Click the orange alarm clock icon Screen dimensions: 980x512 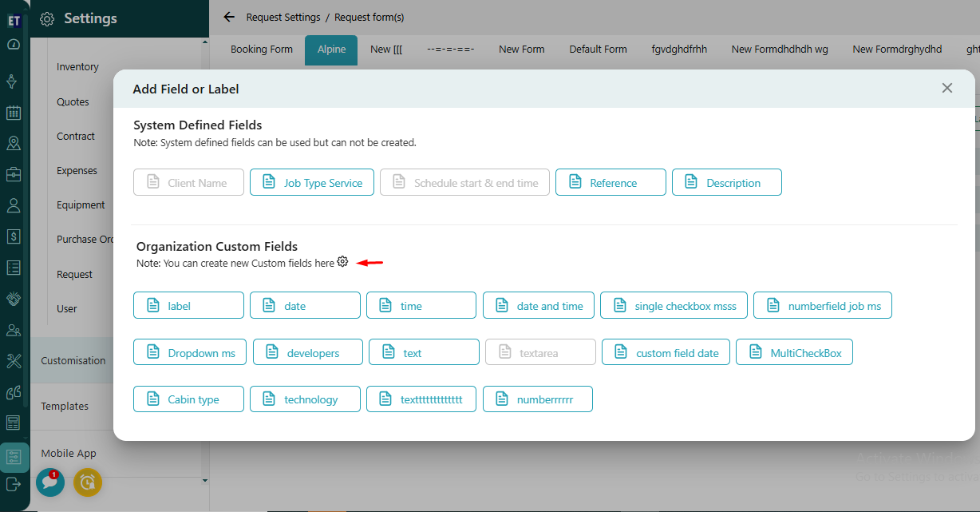[x=88, y=482]
